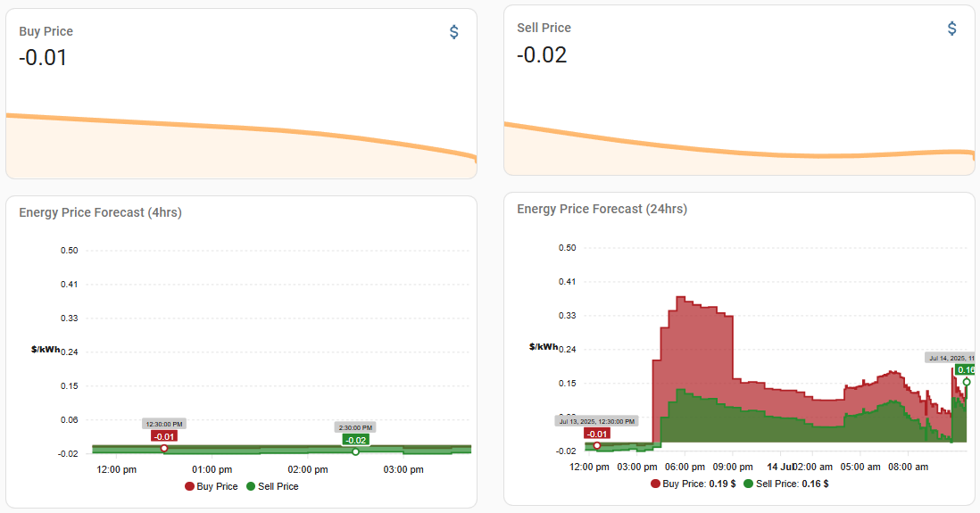Toggle the "Sell Price: 0.16 $" legend entry
The width and height of the screenshot is (980, 513).
pyautogui.click(x=792, y=484)
